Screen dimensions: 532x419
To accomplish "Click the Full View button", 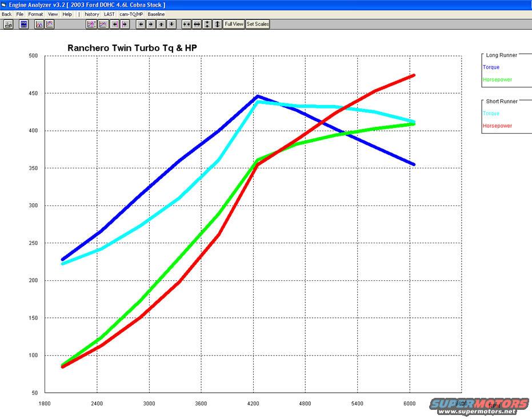I will (234, 24).
